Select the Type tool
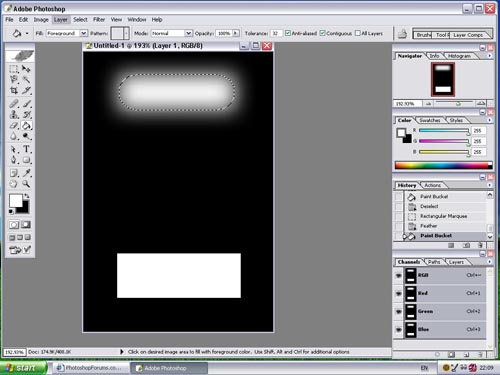 pyautogui.click(x=27, y=149)
